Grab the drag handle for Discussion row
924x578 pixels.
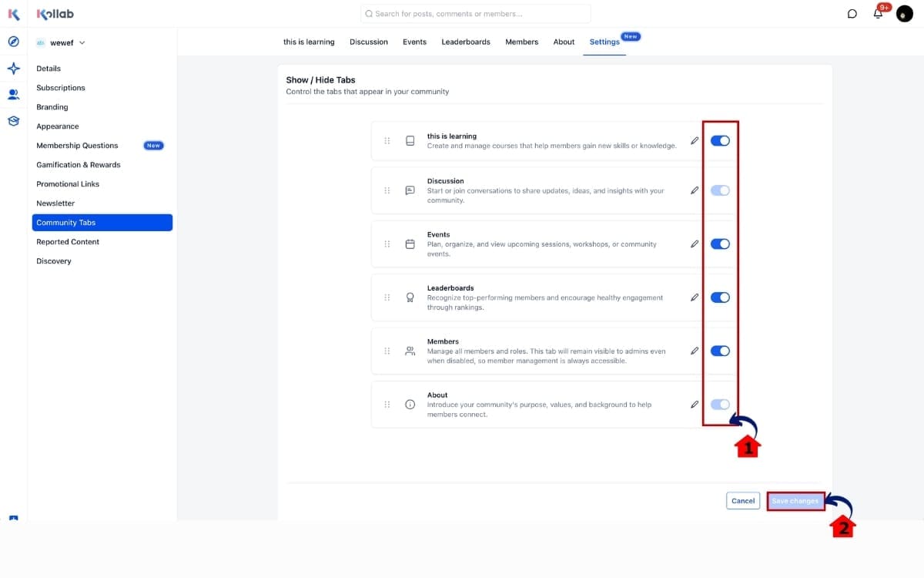click(x=387, y=190)
